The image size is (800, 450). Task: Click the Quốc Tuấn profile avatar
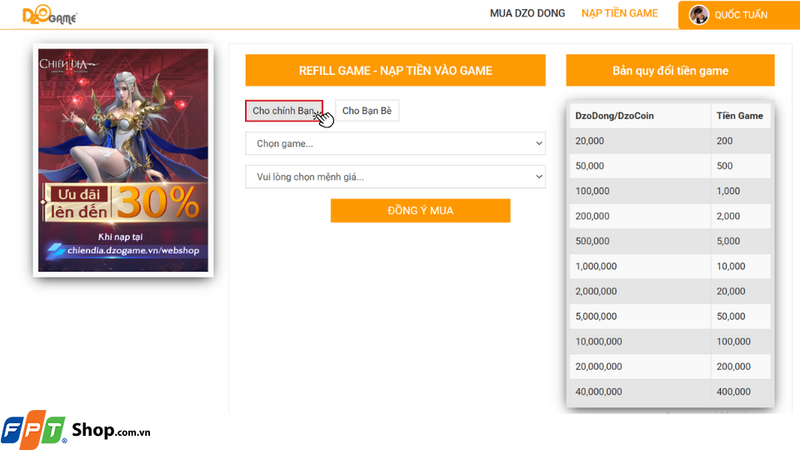coord(698,15)
